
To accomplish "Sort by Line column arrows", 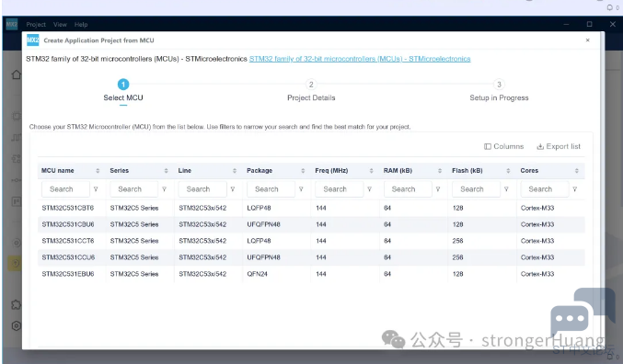I will pyautogui.click(x=235, y=171).
